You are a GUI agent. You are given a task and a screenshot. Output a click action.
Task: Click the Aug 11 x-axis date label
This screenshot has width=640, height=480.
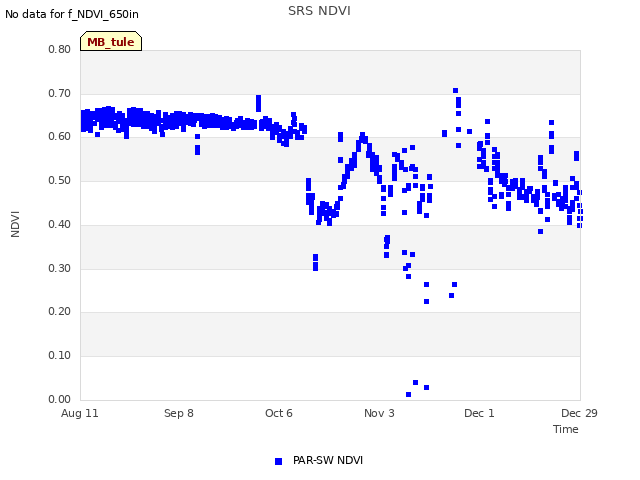point(80,413)
